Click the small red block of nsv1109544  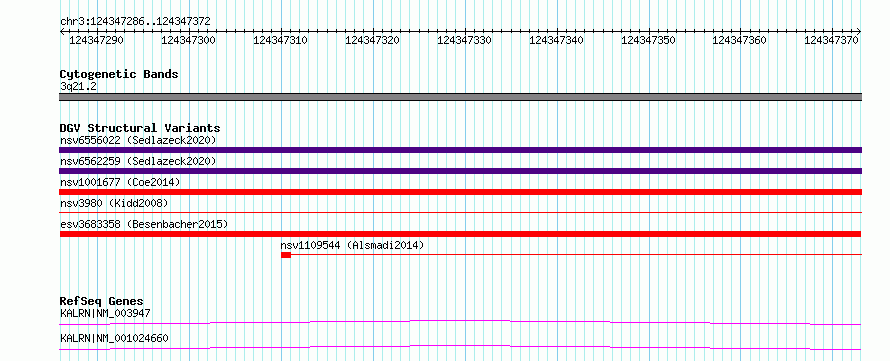(x=286, y=255)
